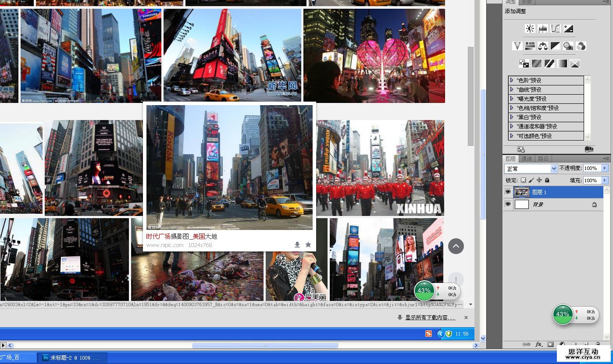Image resolution: width=613 pixels, height=364 pixels.
Task: Click the add layer mask icon
Action: click(x=550, y=344)
